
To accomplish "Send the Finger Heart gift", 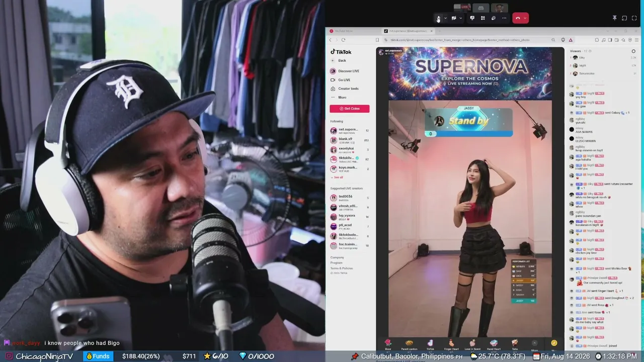I will click(x=451, y=344).
